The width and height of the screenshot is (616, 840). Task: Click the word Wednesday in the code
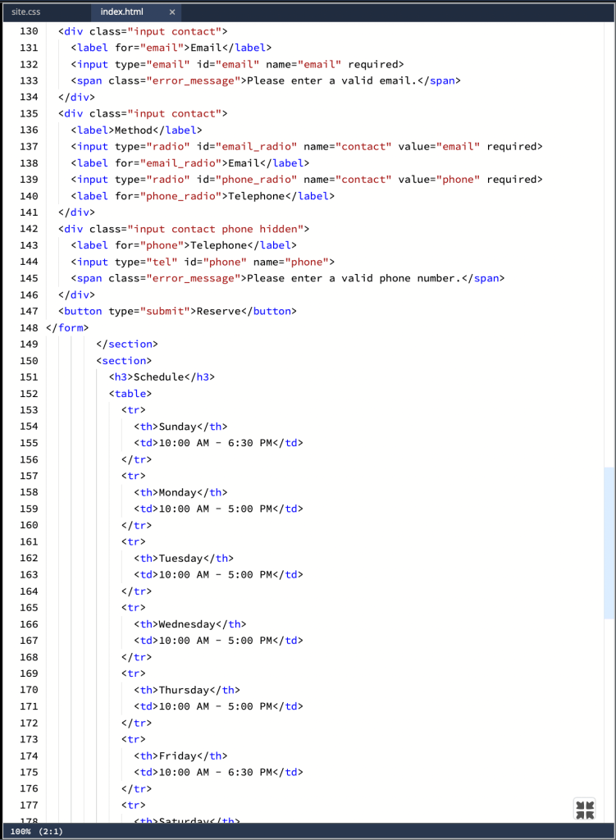tap(187, 623)
